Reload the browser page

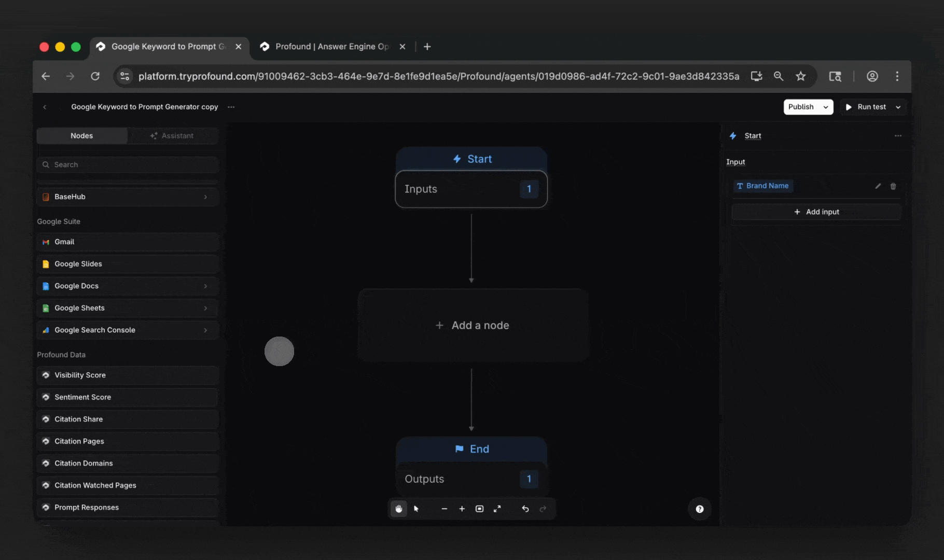pos(95,76)
